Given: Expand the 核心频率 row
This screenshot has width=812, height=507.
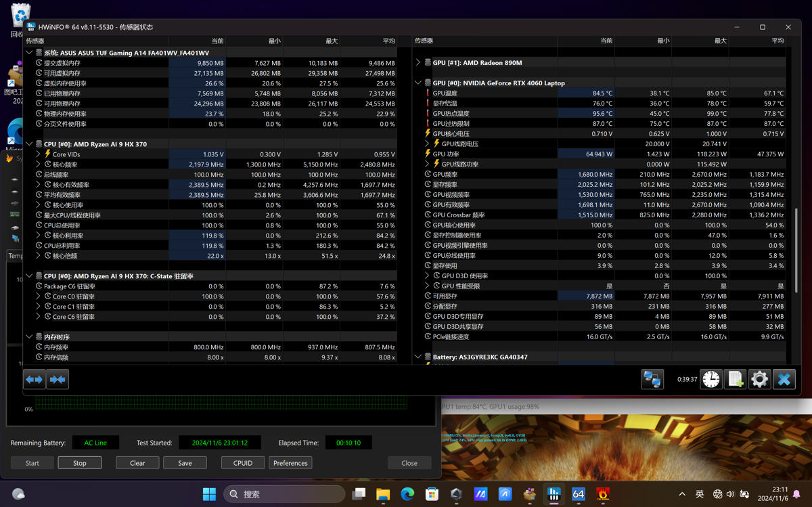Looking at the screenshot, I should [x=39, y=164].
